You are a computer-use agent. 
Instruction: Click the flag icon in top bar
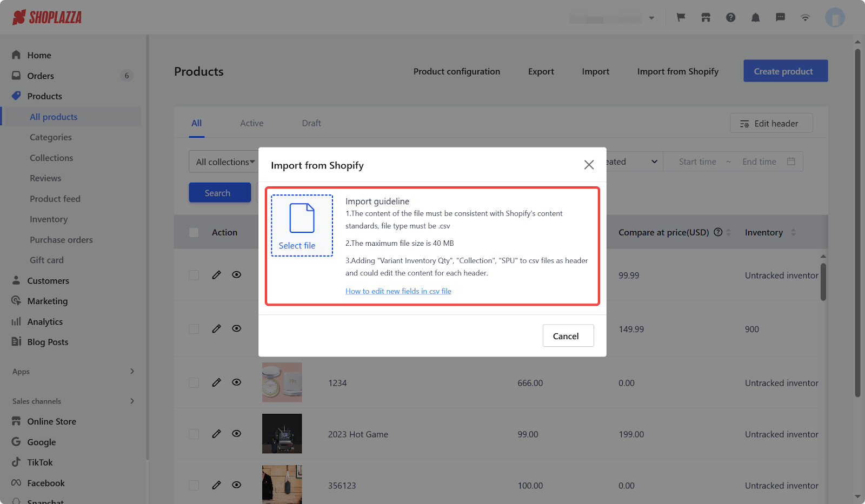[x=681, y=17]
